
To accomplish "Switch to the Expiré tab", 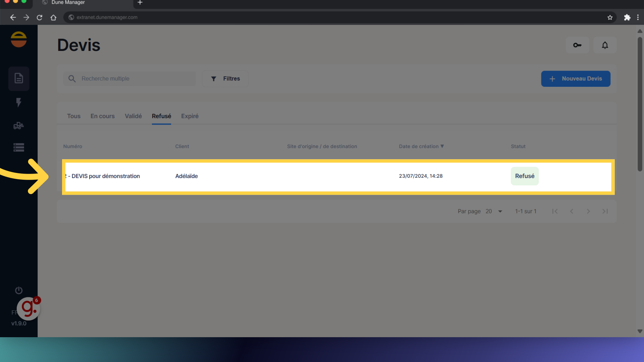I will [190, 116].
